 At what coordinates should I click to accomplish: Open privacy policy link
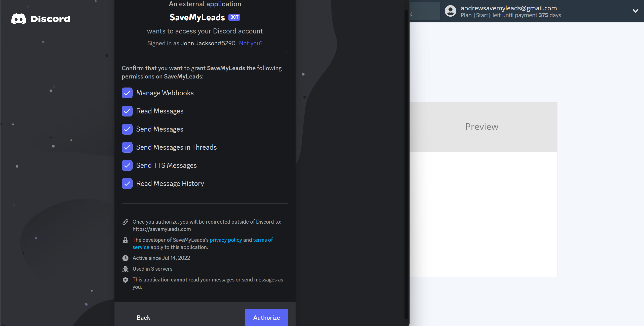[x=225, y=240]
